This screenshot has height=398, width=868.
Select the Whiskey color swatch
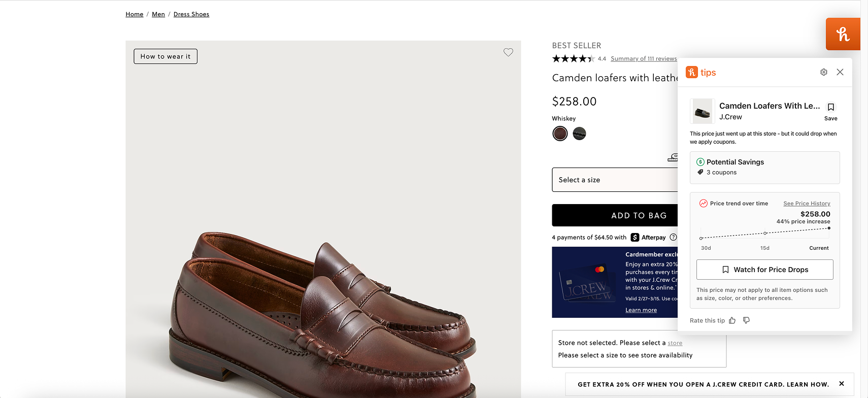(560, 134)
